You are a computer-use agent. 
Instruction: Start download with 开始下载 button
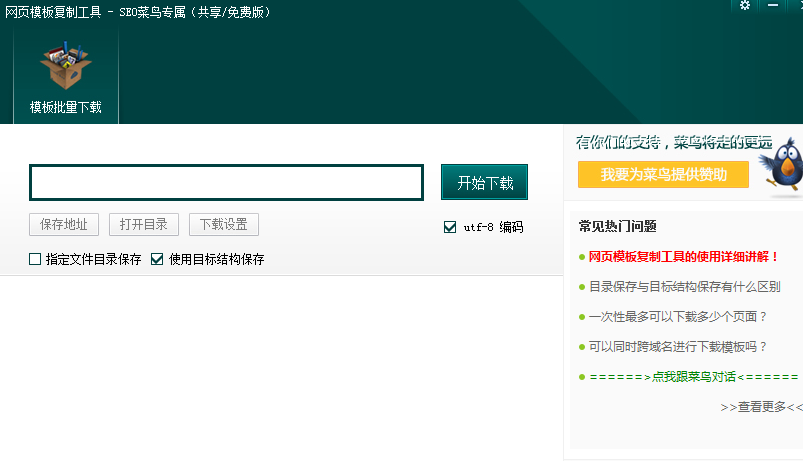[x=484, y=182]
